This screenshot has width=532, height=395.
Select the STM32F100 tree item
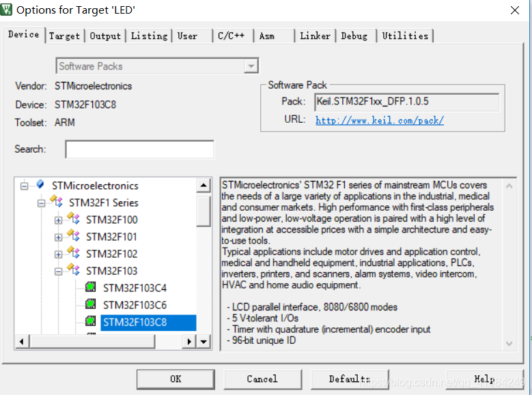click(x=111, y=220)
